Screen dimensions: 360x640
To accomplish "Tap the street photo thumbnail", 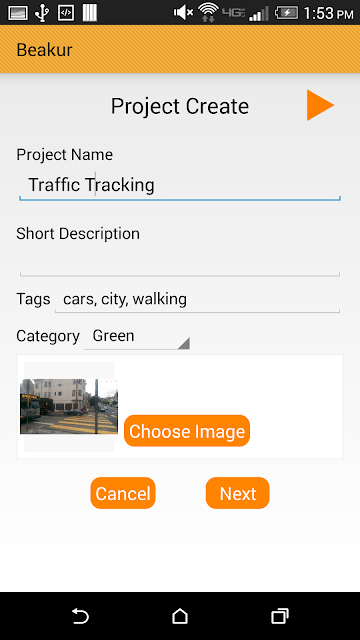I will tap(69, 407).
